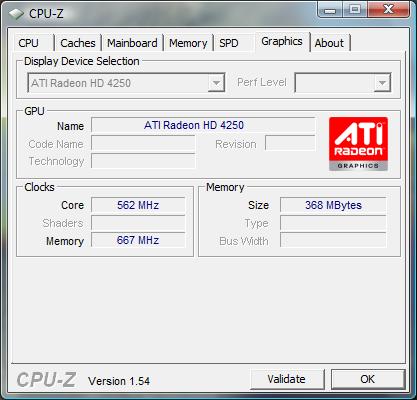
Task: Go to the Mainboard tab
Action: click(x=132, y=43)
